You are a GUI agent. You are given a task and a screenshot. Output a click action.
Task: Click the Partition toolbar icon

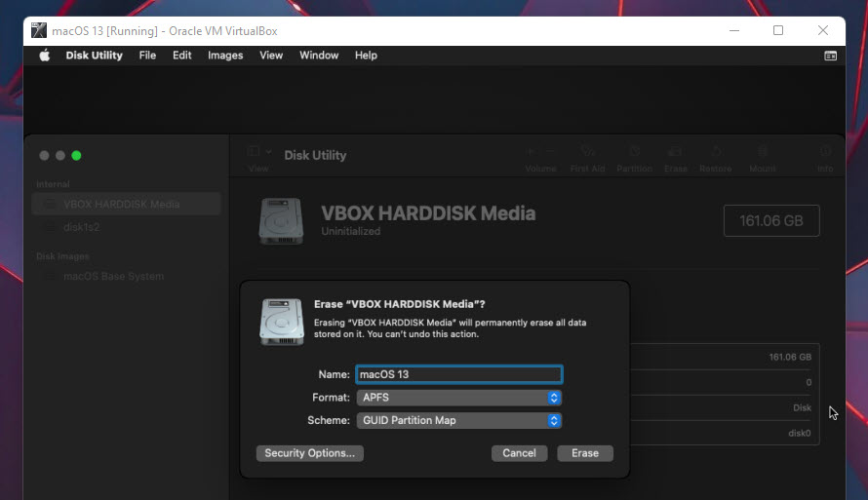pos(634,151)
